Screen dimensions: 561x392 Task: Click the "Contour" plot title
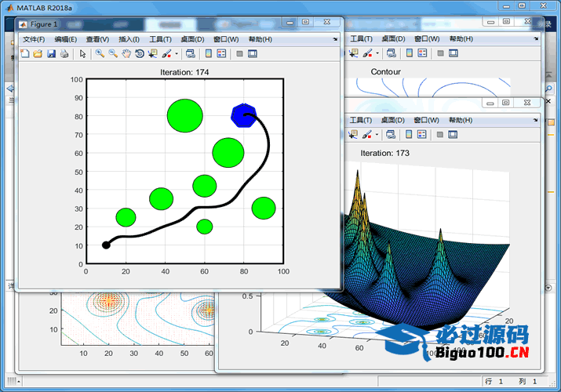click(386, 72)
